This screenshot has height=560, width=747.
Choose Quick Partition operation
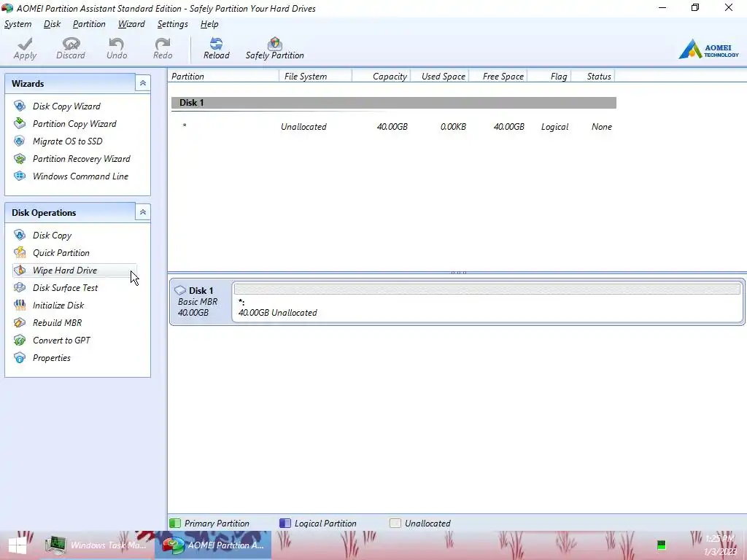point(61,253)
